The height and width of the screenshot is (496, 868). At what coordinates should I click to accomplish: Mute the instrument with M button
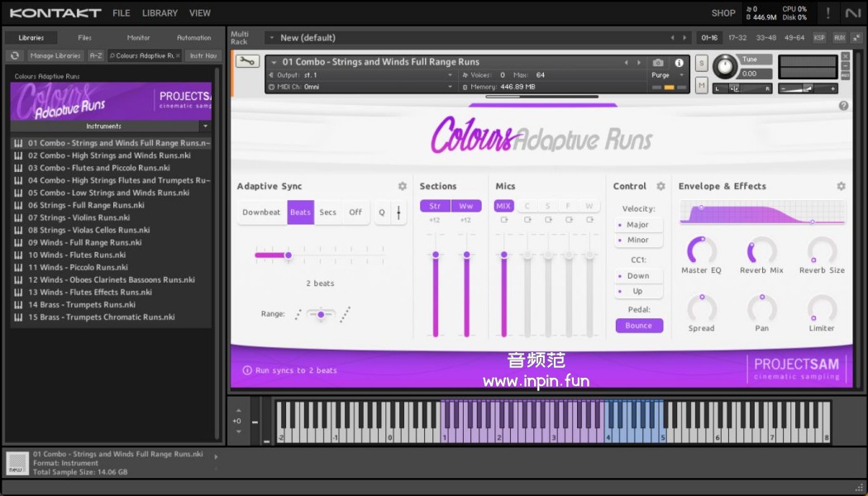click(x=701, y=85)
